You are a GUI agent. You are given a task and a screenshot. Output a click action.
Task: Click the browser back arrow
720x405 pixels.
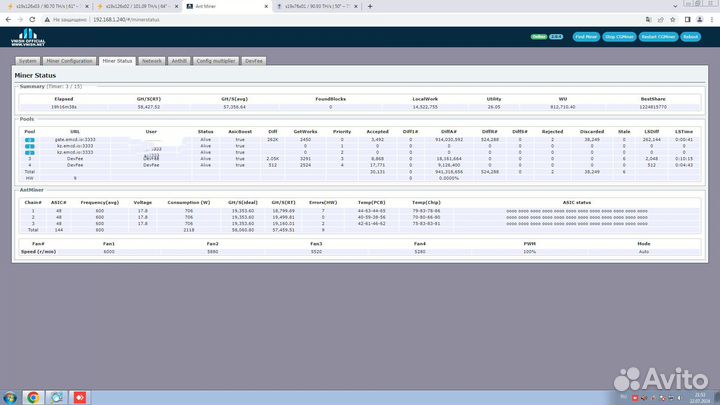pos(7,18)
